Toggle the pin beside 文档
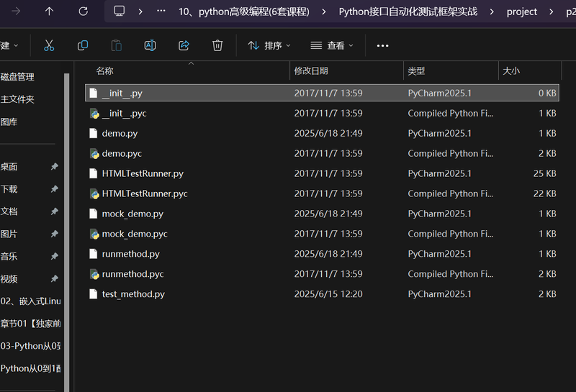The height and width of the screenshot is (392, 576). click(54, 211)
